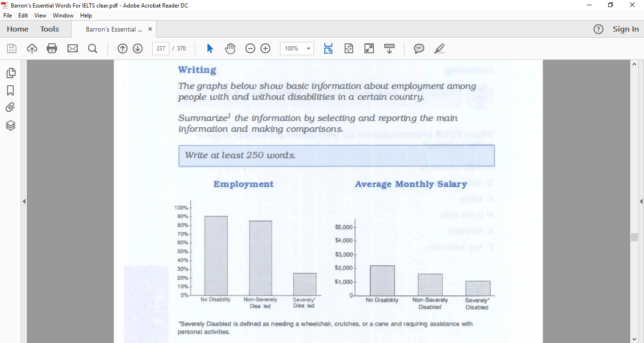Open the View menu
The image size is (644, 343).
click(41, 16)
